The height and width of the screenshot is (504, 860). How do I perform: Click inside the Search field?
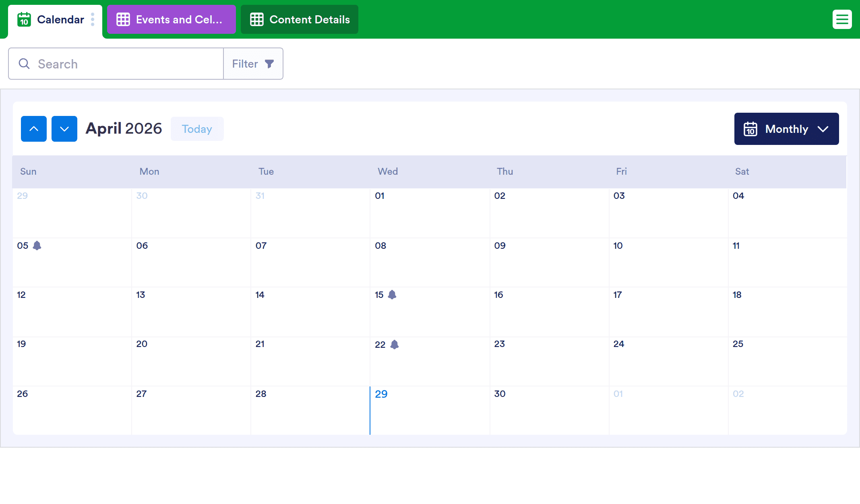tap(125, 64)
